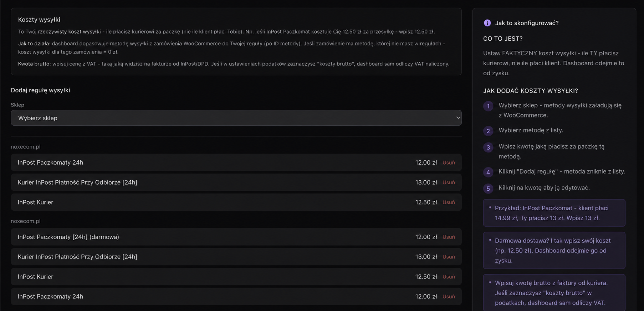Edit the 12.00 zł amount of InPost Paczkomaty [24h] (darmowa)
Viewport: 644px width, 311px height.
(x=426, y=237)
